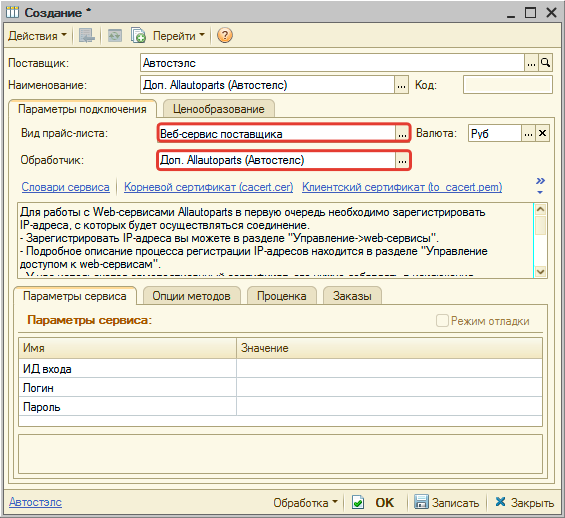Open Корневой сертификат (cacert.cer) link
Image resolution: width=565 pixels, height=518 pixels.
tap(208, 187)
